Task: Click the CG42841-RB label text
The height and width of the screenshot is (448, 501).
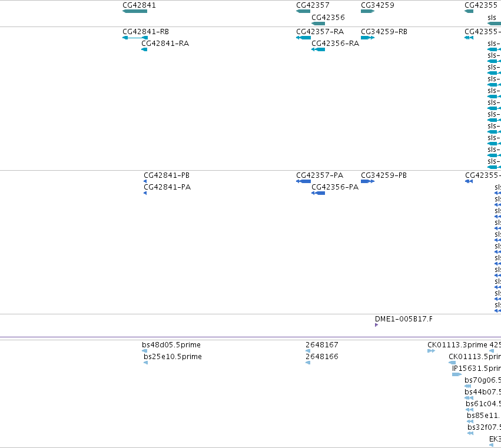Action: coord(145,32)
